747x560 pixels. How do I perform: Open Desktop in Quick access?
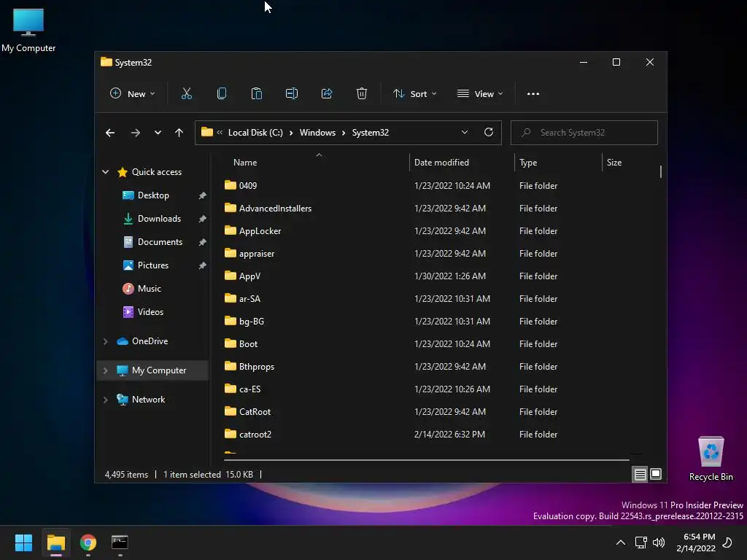pyautogui.click(x=153, y=195)
